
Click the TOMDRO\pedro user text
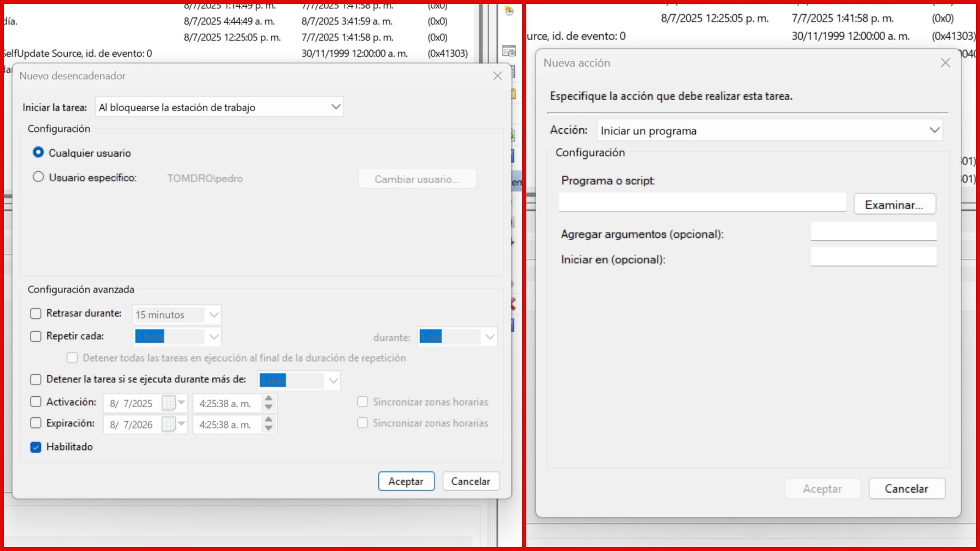pyautogui.click(x=205, y=178)
